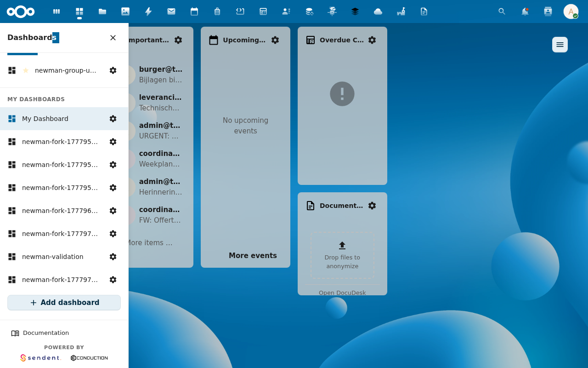Screen dimensions: 588x368
Task: Open the Photos app icon
Action: 125,11
